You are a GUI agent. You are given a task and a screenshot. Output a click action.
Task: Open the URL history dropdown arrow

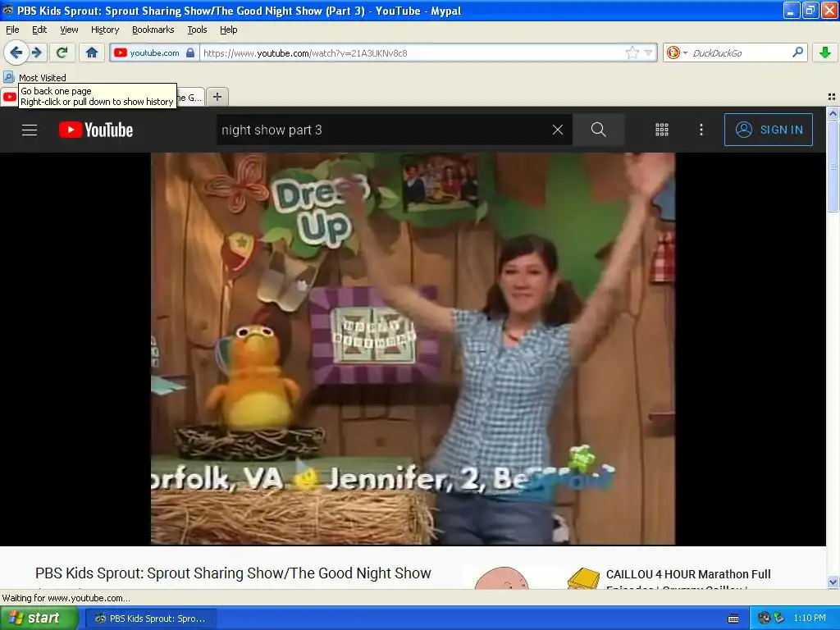pyautogui.click(x=649, y=52)
